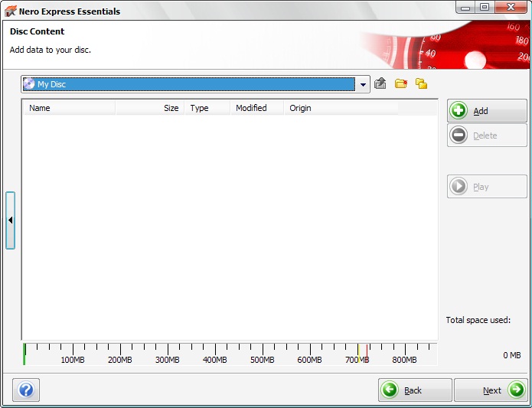Maximize the Nero Express window
The image size is (532, 408).
(x=485, y=8)
